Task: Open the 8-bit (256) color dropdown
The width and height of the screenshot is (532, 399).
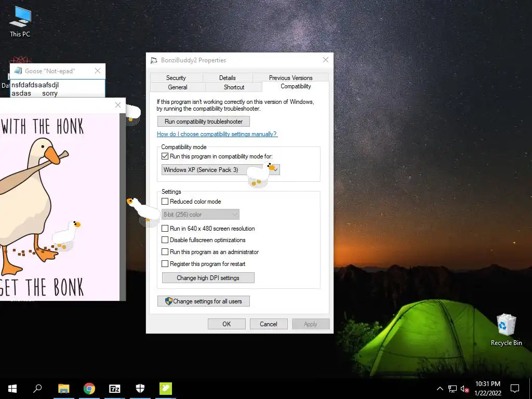Action: click(x=201, y=215)
